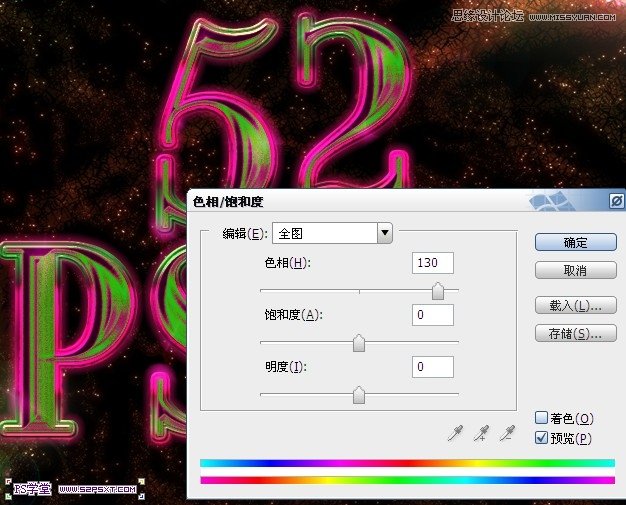
Task: Click the 饱和度 value input field
Action: pos(433,315)
